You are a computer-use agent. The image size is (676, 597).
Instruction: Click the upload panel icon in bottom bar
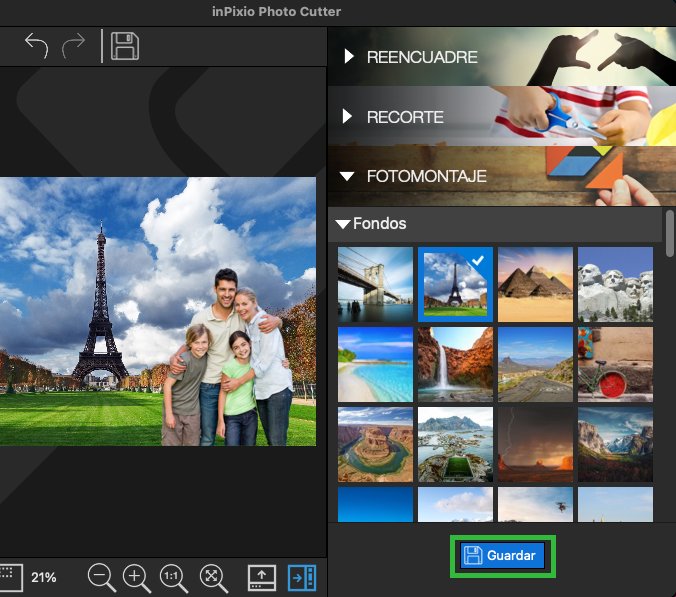point(261,577)
